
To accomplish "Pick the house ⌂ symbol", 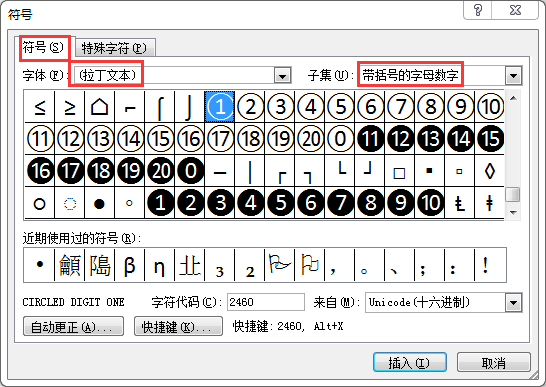I will 100,107.
